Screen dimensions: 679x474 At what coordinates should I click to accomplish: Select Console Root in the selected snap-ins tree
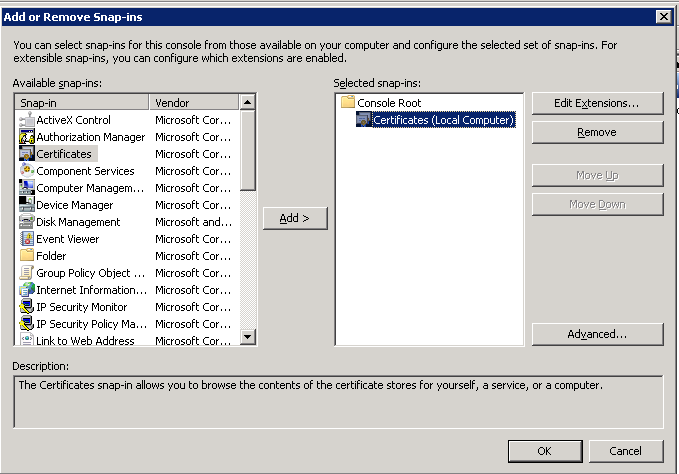(x=389, y=103)
